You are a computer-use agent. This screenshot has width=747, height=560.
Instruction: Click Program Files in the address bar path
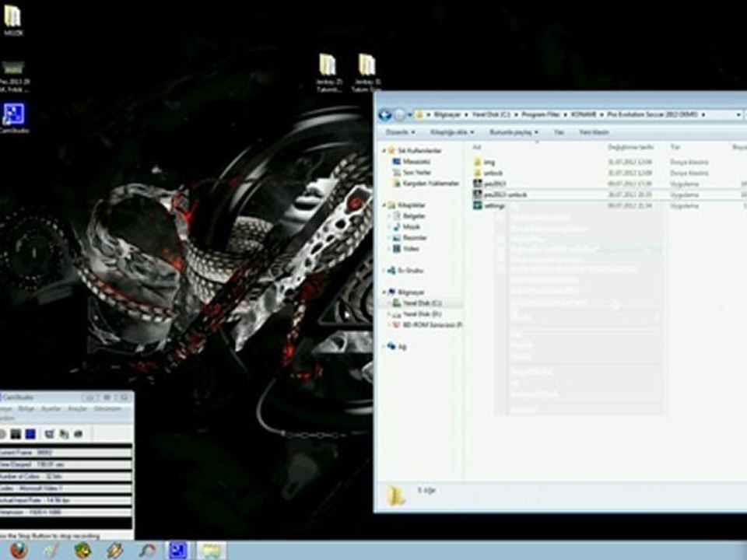click(540, 115)
